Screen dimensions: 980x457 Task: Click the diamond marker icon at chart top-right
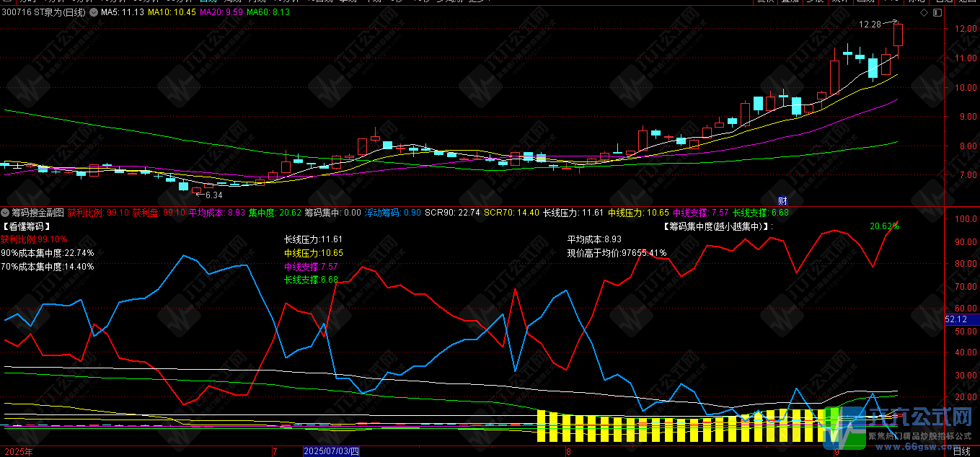[924, 12]
